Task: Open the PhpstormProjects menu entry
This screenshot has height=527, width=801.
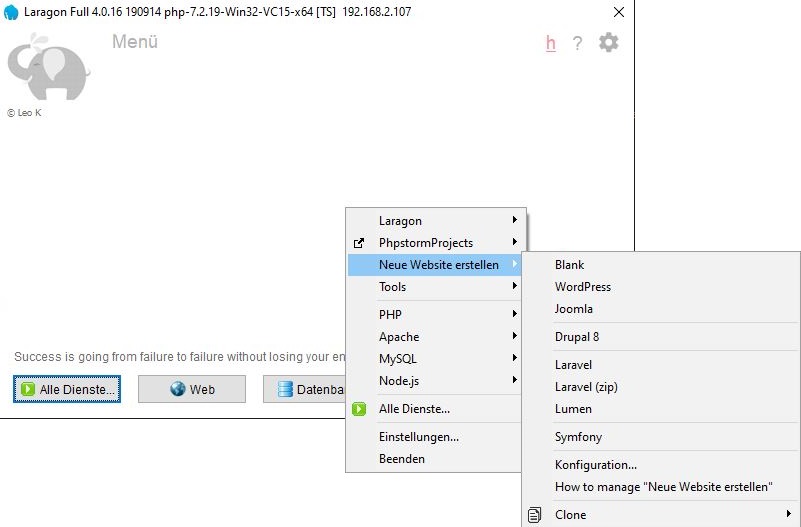Action: coord(434,243)
